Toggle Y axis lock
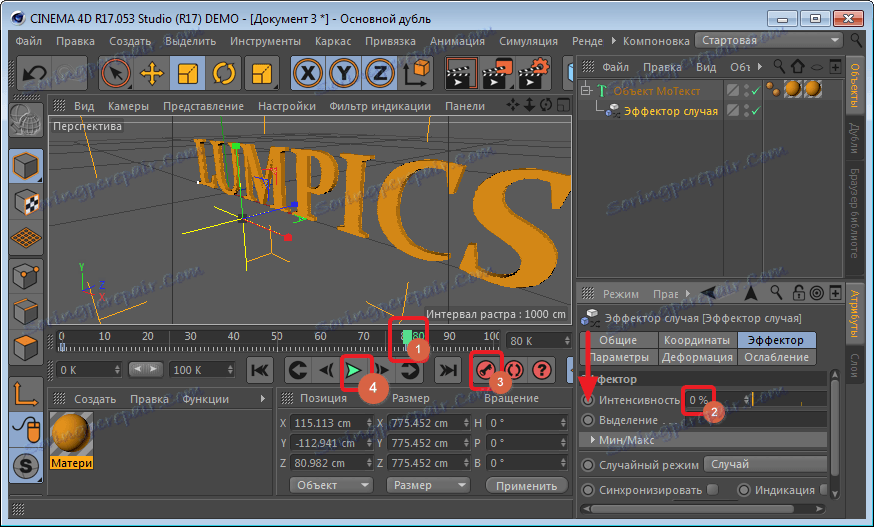This screenshot has height=527, width=874. click(343, 73)
